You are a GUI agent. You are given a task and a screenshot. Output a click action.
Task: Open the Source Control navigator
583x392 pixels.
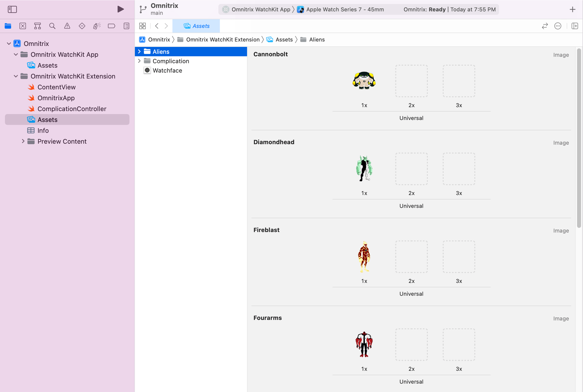click(23, 26)
